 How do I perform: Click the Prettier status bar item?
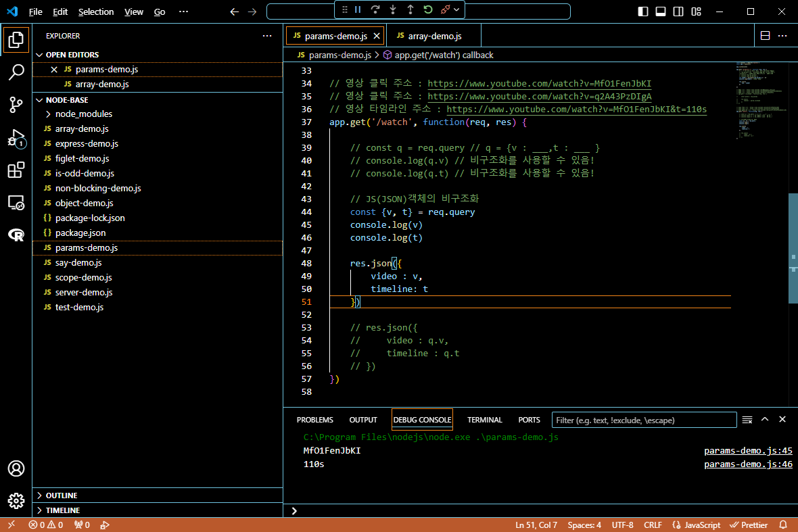749,525
